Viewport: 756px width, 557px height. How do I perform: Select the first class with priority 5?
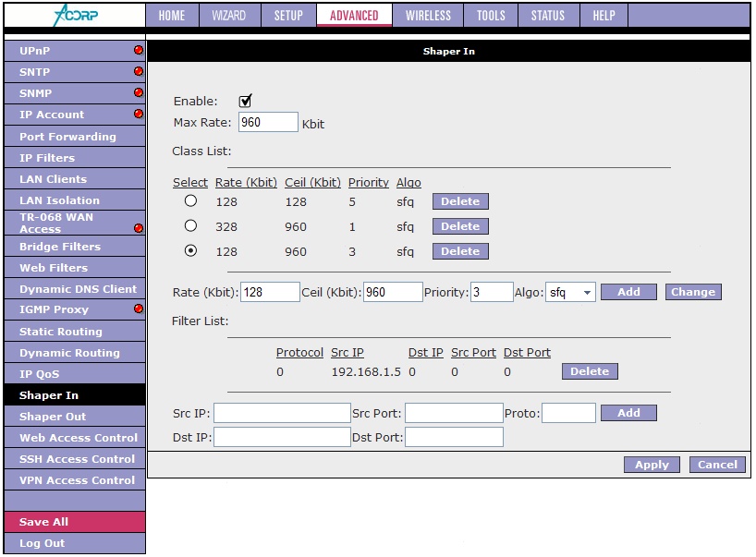pyautogui.click(x=190, y=200)
